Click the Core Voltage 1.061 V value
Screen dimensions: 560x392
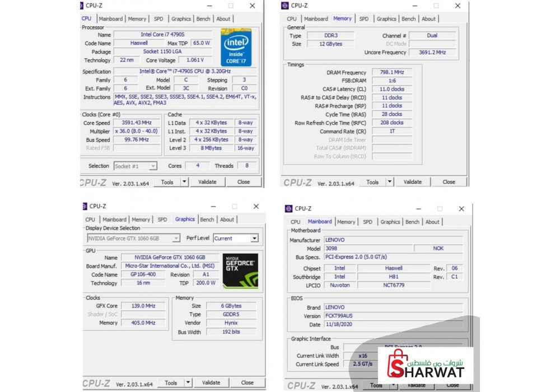click(x=195, y=60)
